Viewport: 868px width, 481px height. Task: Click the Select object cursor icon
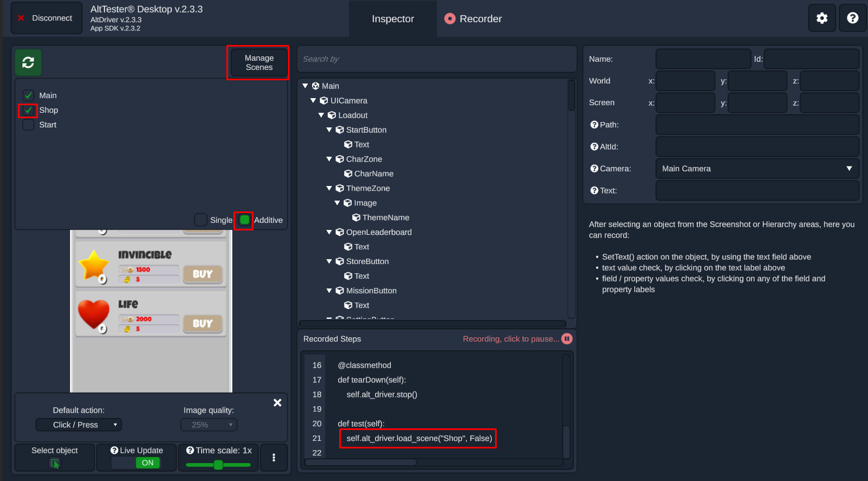(x=55, y=464)
